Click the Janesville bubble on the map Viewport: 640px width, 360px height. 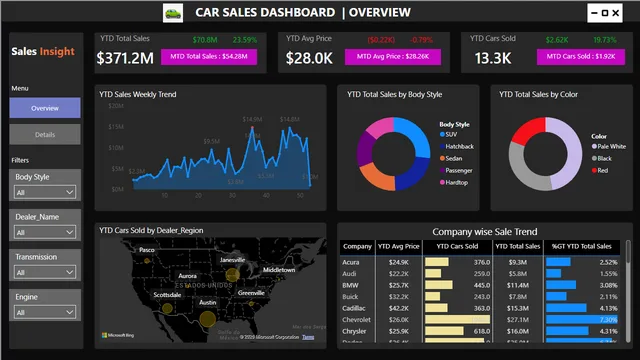tap(233, 275)
